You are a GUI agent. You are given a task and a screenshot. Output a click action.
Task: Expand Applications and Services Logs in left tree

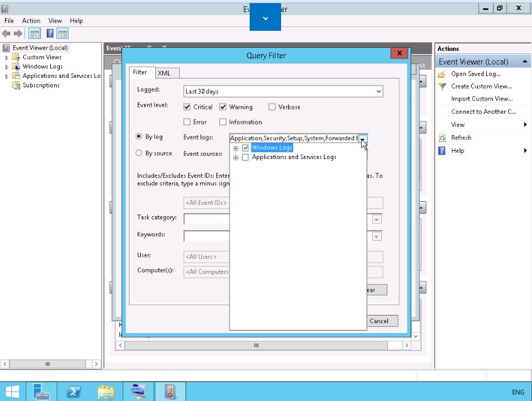[6, 76]
